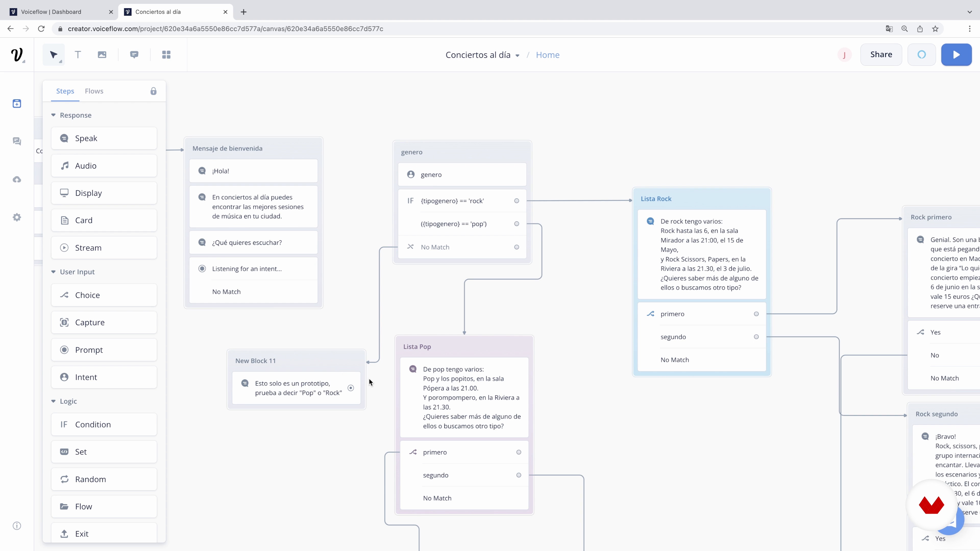
Task: Reload the page in browser
Action: (x=41, y=29)
